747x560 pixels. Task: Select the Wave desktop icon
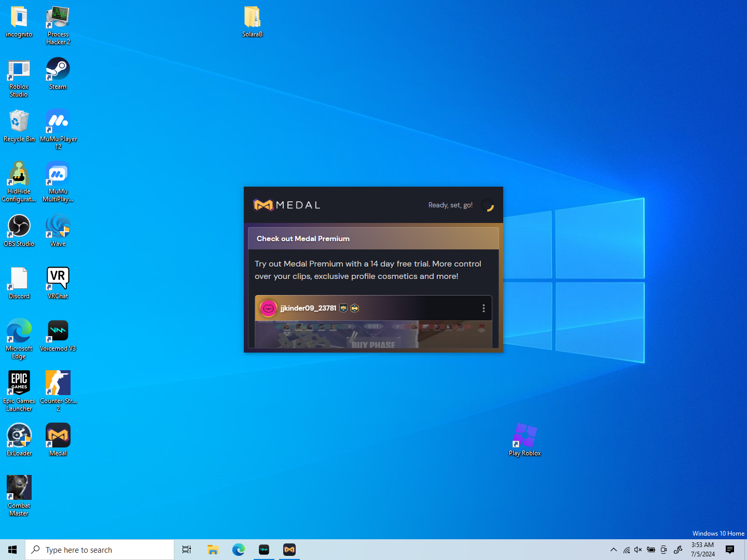58,231
